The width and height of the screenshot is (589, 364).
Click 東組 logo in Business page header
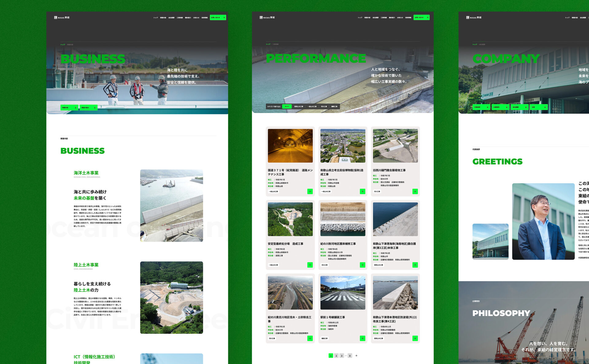coord(62,17)
